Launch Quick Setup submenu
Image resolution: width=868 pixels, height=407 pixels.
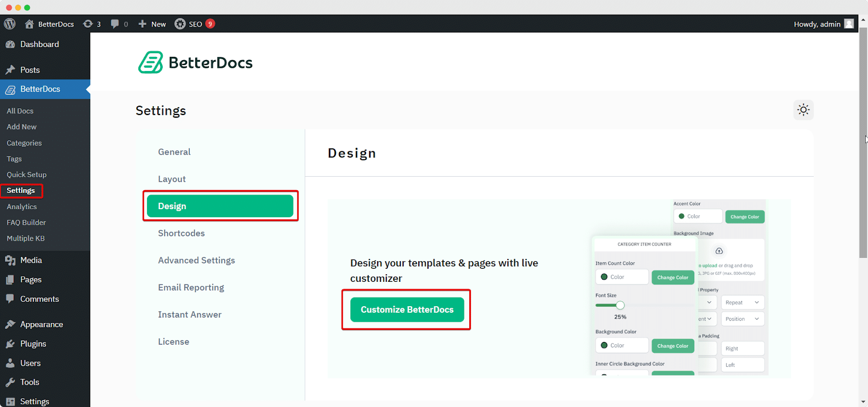[27, 175]
